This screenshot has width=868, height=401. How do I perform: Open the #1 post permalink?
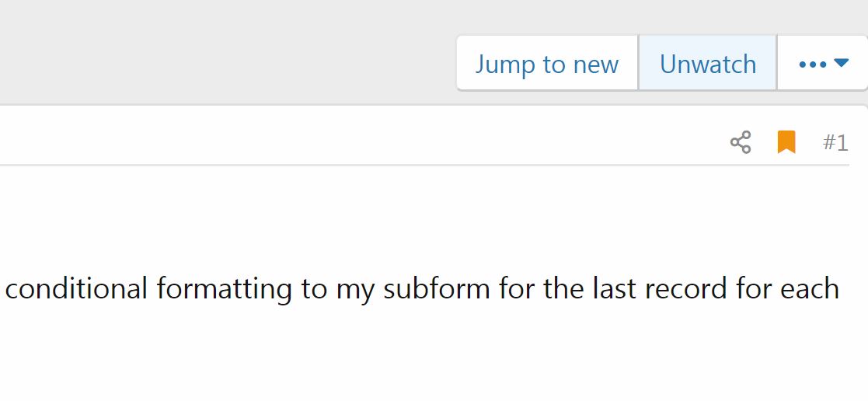click(835, 142)
